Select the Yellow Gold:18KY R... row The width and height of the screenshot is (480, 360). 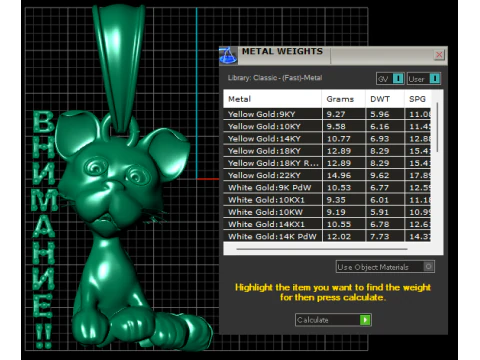(327, 163)
